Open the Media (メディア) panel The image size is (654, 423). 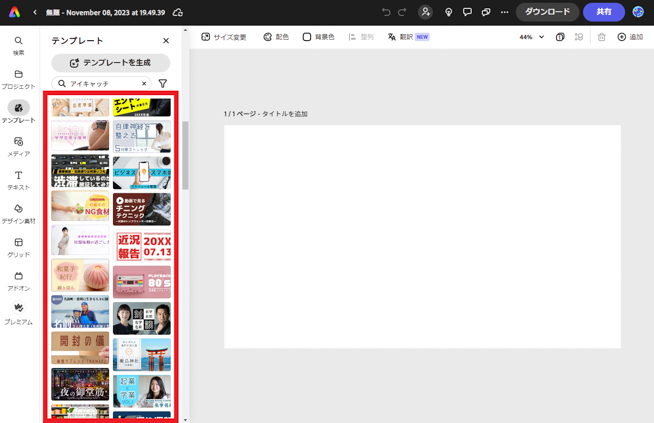point(18,146)
